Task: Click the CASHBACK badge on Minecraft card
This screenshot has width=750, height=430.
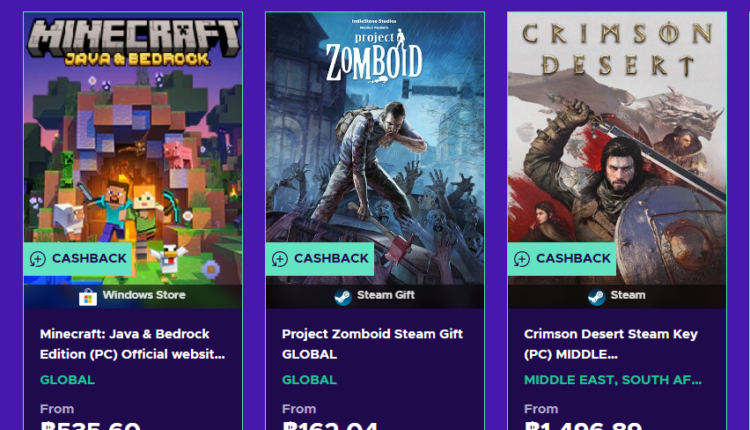Action: click(x=79, y=259)
